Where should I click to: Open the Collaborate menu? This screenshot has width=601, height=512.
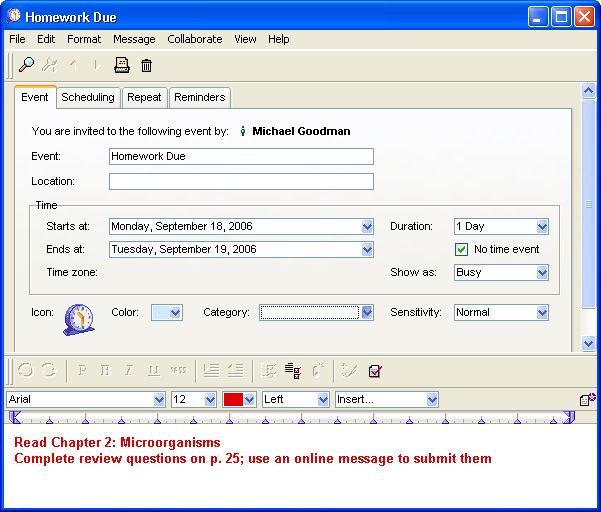(195, 39)
